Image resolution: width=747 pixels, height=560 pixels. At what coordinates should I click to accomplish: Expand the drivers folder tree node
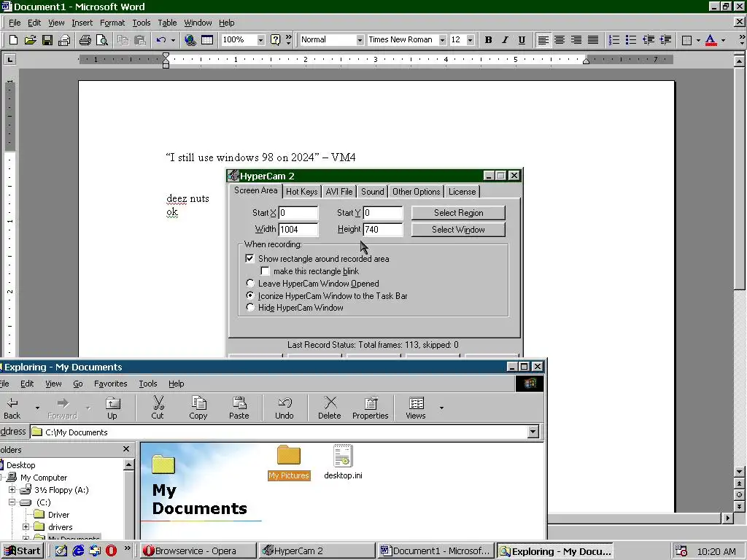[26, 527]
